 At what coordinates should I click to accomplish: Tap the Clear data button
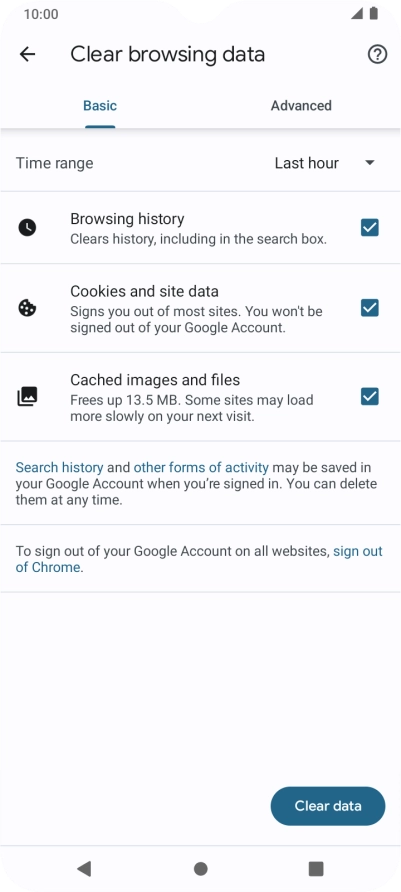[x=328, y=806]
